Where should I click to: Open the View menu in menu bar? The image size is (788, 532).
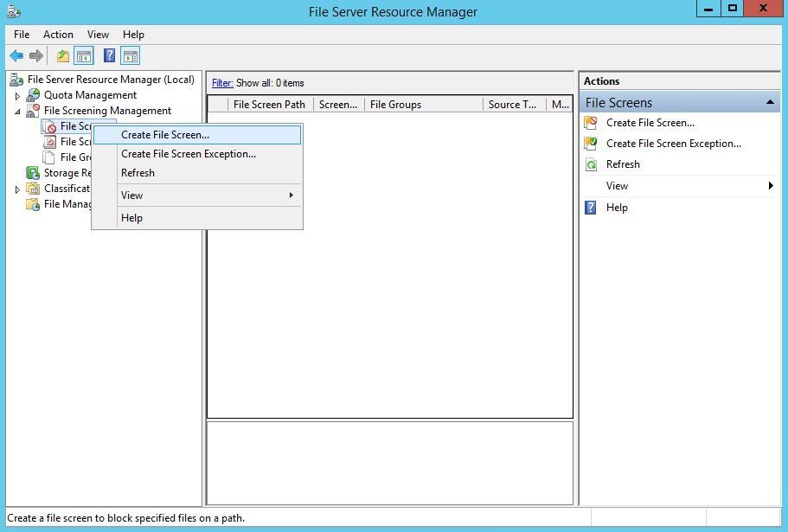tap(98, 34)
